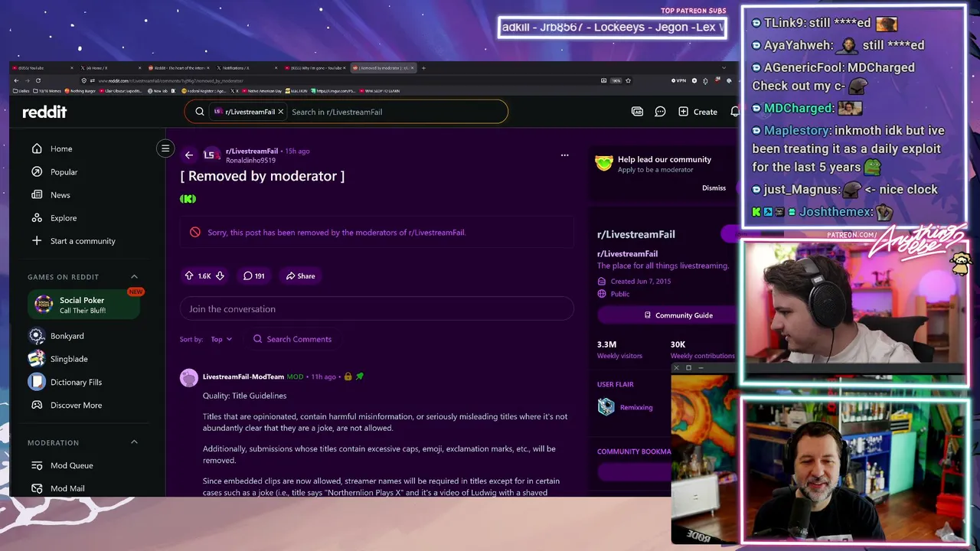Open the Social Poker game
This screenshot has width=980, height=551.
(84, 305)
